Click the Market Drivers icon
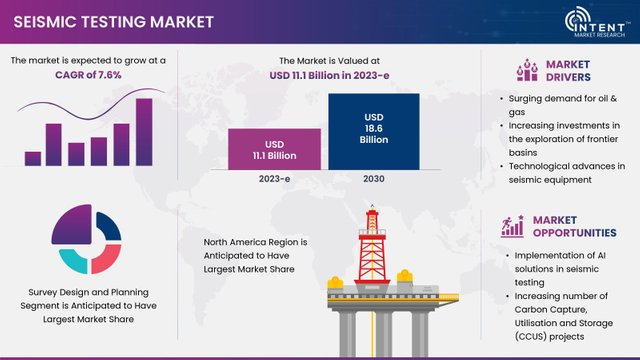Viewport: 640px width, 360px height. (x=527, y=70)
